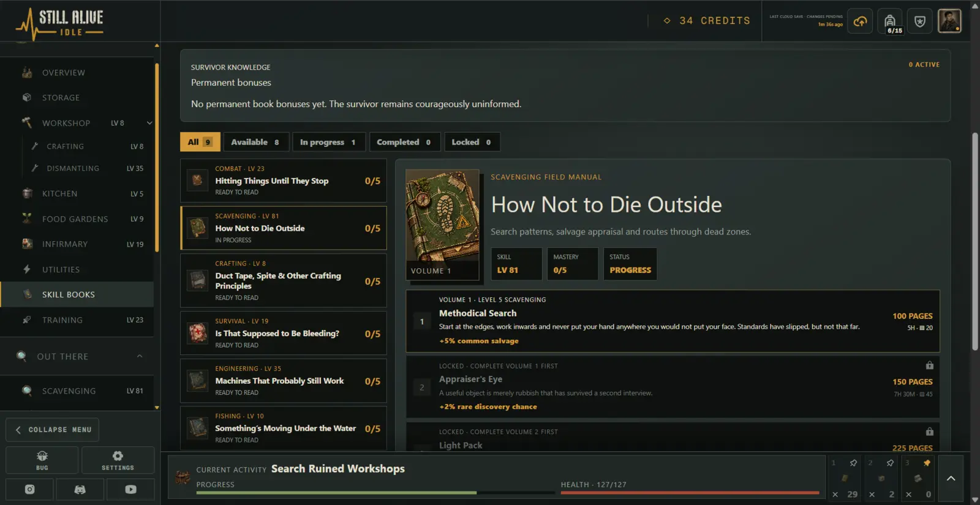This screenshot has height=505, width=980.
Task: Click the red health bar
Action: [690, 492]
